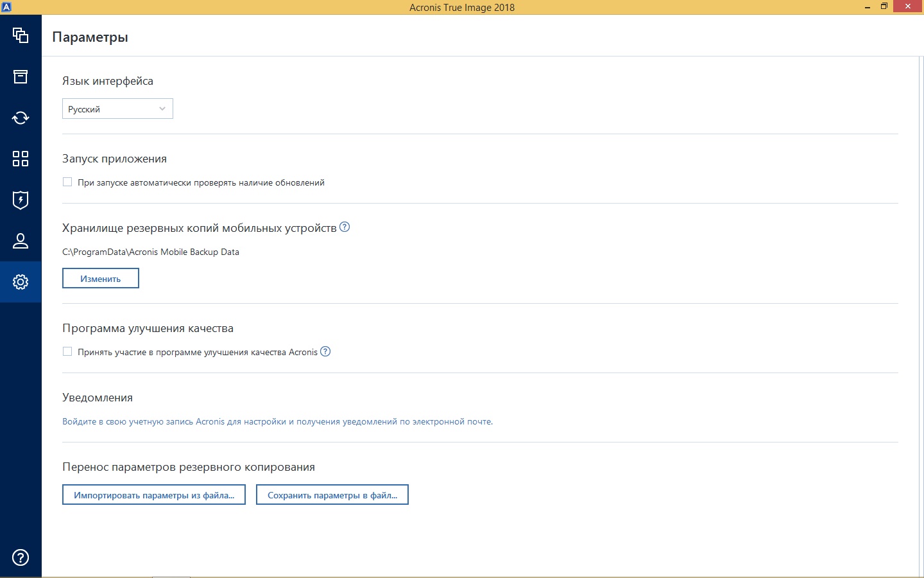
Task: Open the Archive section icon
Action: (x=21, y=77)
